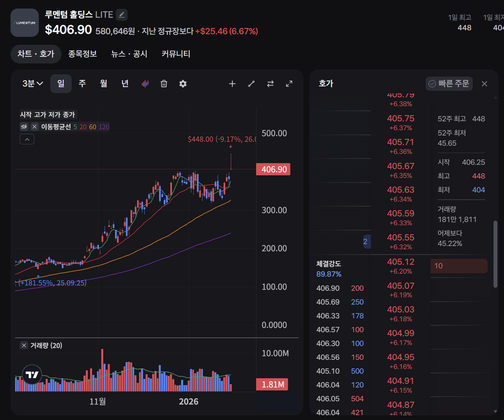
Task: Click the volume (20) indicator label
Action: pos(46,345)
